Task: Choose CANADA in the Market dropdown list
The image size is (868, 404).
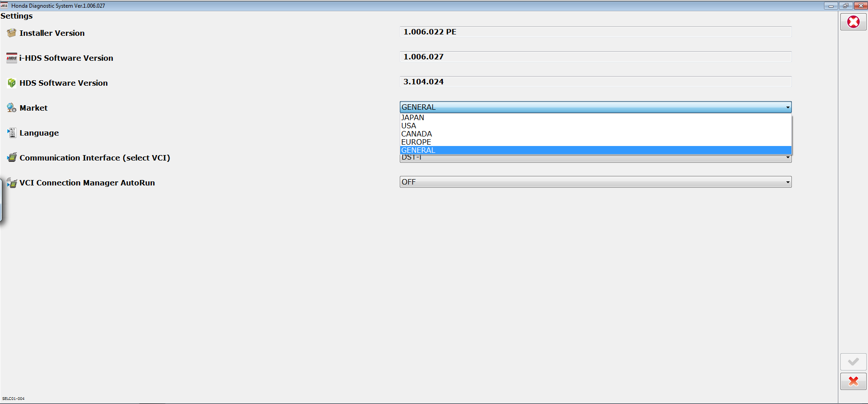Action: 416,134
